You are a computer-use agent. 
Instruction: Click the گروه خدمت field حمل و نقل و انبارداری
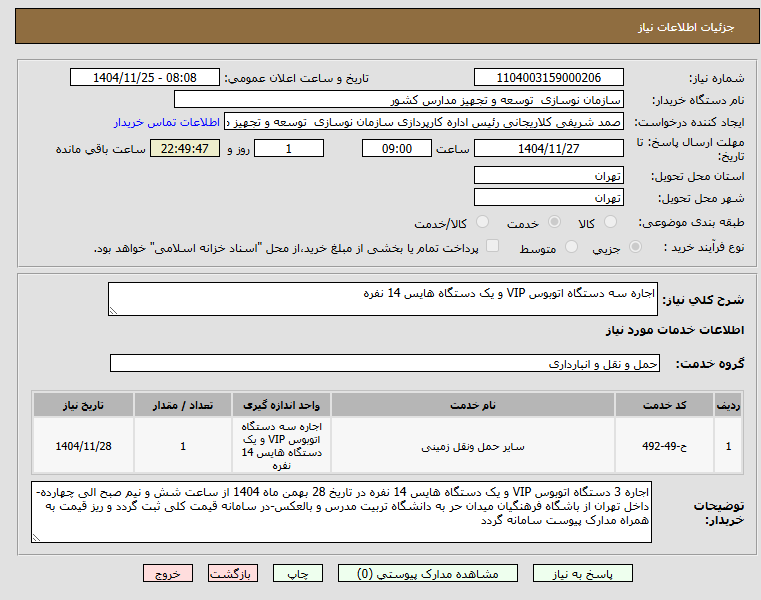[x=384, y=363]
